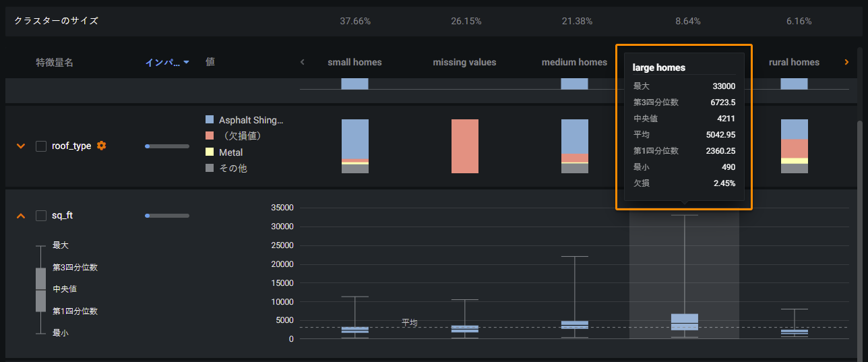Select the missing values cluster header
868x362 pixels.
[464, 62]
